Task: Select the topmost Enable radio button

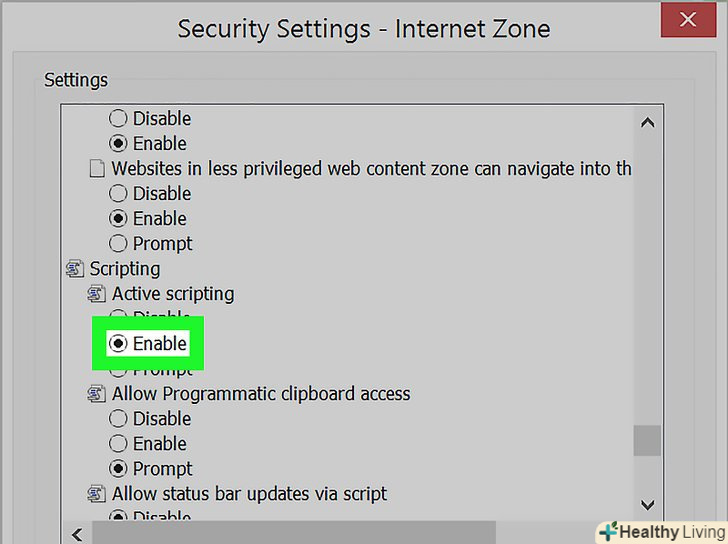Action: 118,144
